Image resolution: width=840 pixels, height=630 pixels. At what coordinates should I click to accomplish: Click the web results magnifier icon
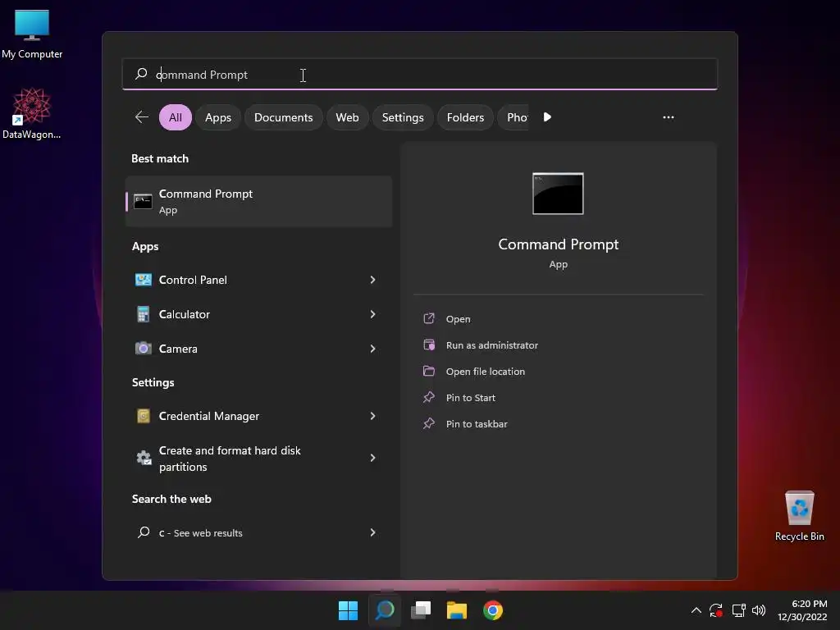coord(144,532)
